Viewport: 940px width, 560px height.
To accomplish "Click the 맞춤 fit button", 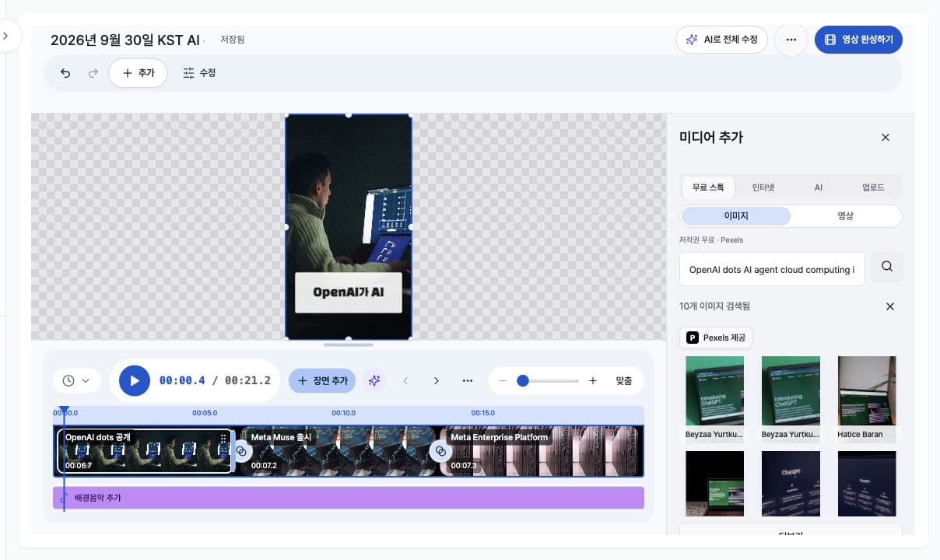I will 624,381.
